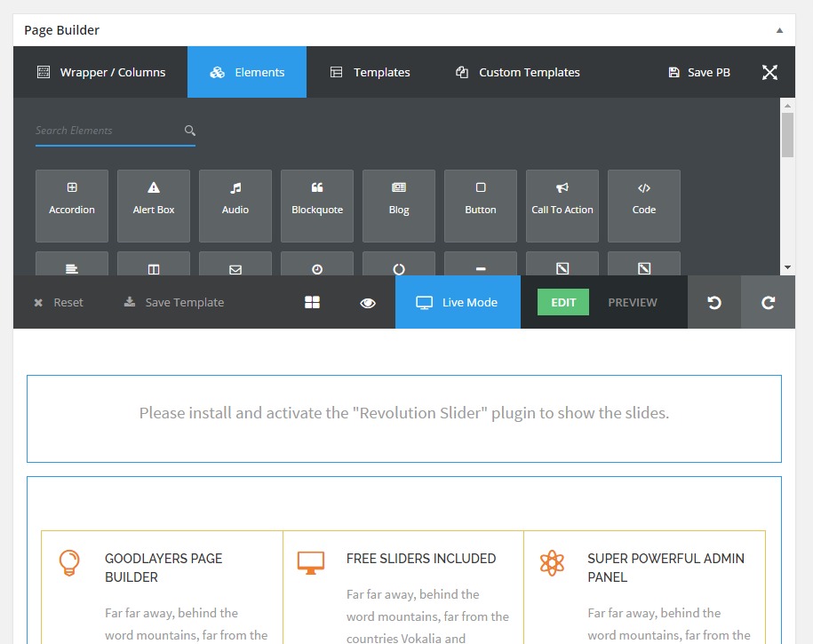This screenshot has height=644, width=813.
Task: Insert the Audio element
Action: click(x=235, y=206)
